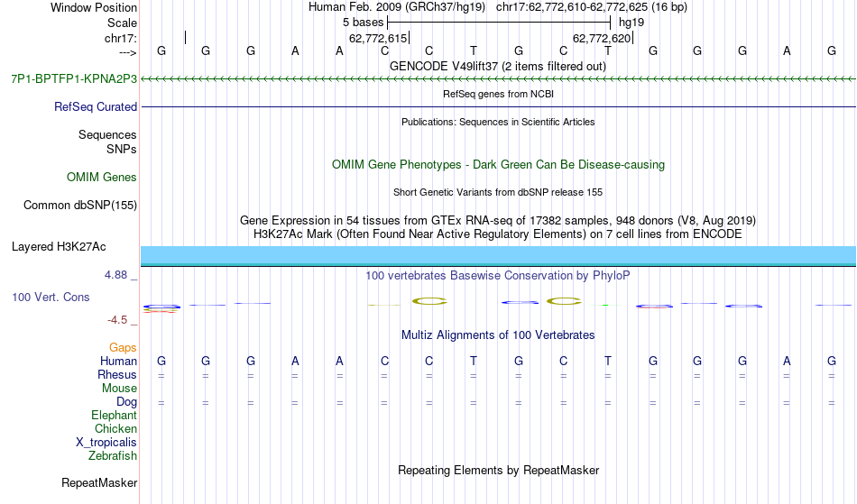The image size is (857, 504).
Task: Click the 4.88 PhyloP upper bound value
Action: coord(115,275)
